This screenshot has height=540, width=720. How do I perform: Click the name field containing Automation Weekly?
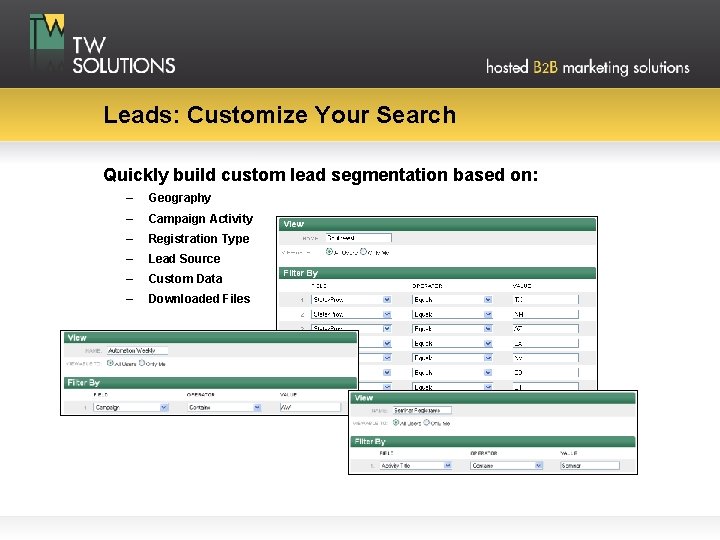(x=137, y=351)
